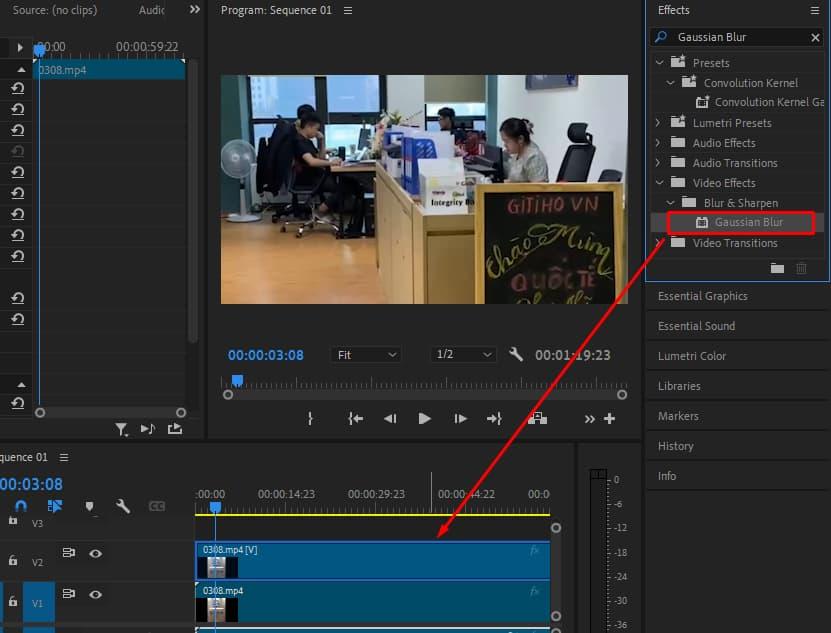Open the Program Monitor settings wrench
The height and width of the screenshot is (633, 831).
point(517,354)
